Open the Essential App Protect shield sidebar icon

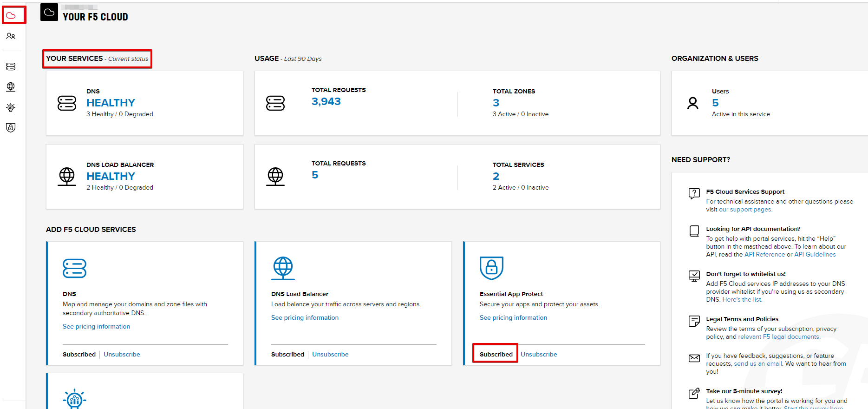[11, 127]
